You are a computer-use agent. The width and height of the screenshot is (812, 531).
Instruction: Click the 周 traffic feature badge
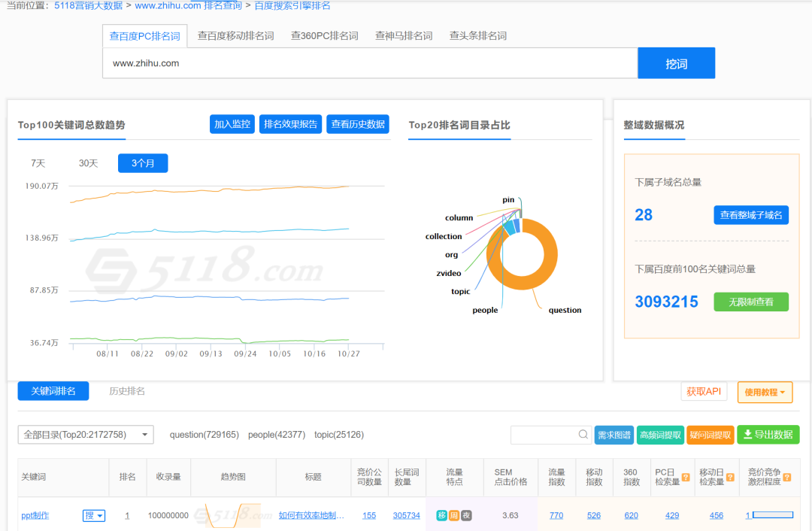point(453,515)
